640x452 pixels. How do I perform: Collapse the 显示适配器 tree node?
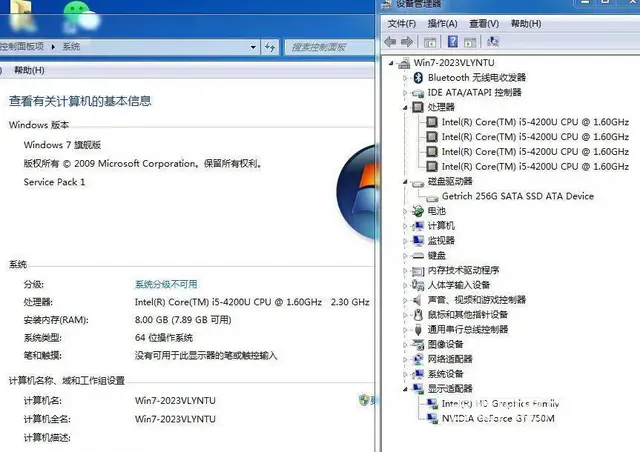[x=405, y=389]
